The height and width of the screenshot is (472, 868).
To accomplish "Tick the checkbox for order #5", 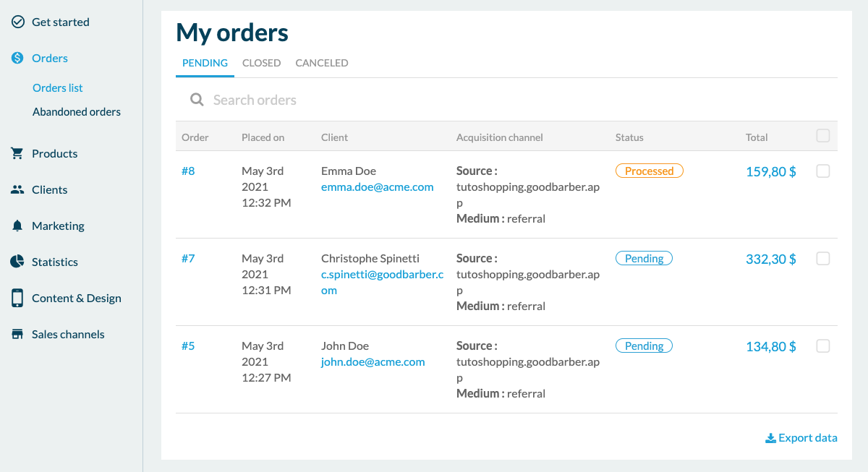I will point(822,346).
